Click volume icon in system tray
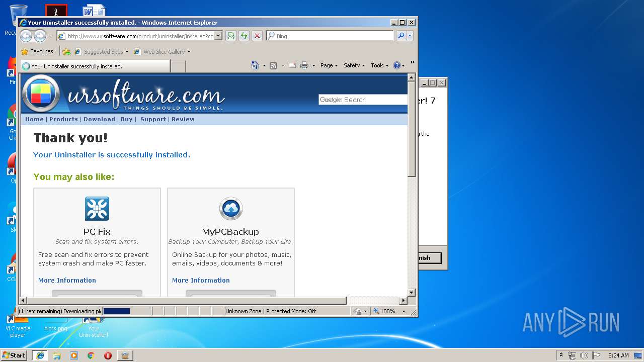The height and width of the screenshot is (362, 644). pos(584,355)
